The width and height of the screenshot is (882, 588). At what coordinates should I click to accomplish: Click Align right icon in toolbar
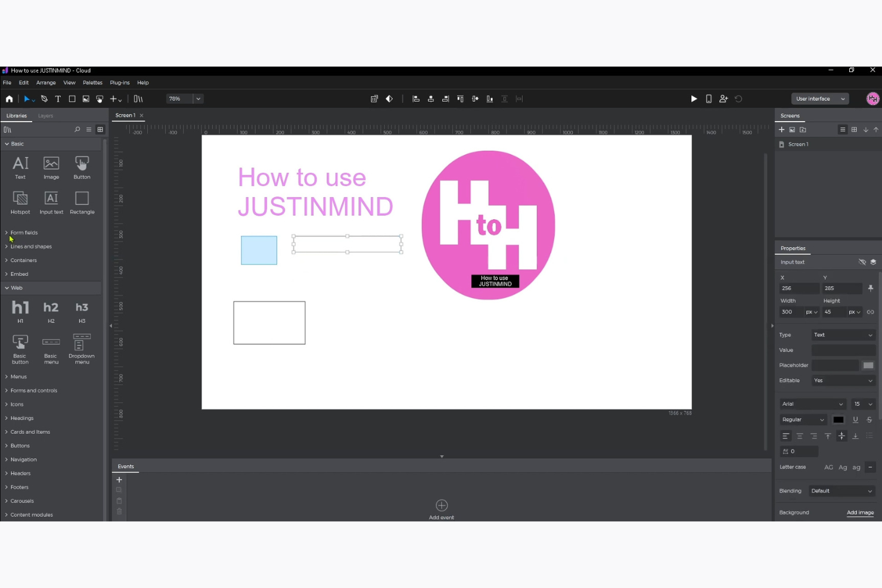click(445, 99)
